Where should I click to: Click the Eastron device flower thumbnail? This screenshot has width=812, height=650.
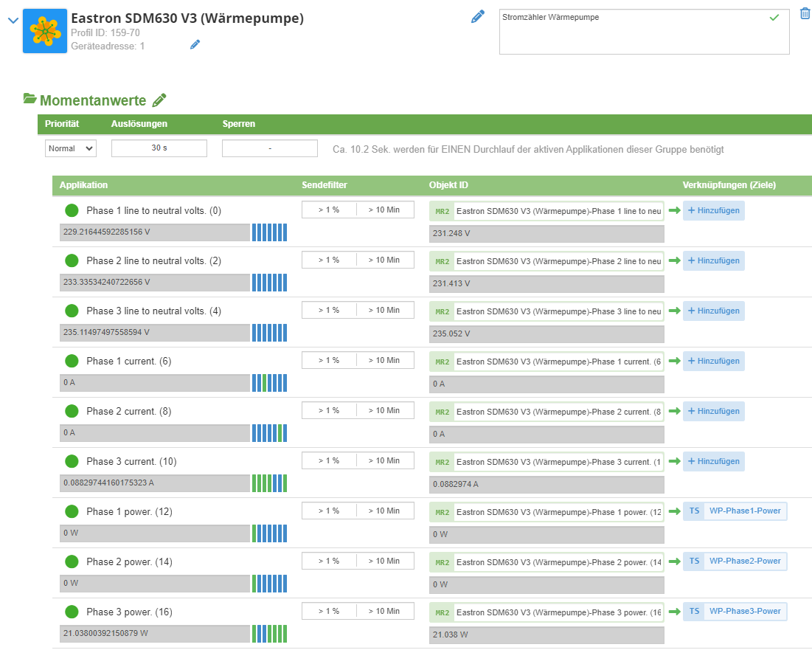pyautogui.click(x=45, y=31)
